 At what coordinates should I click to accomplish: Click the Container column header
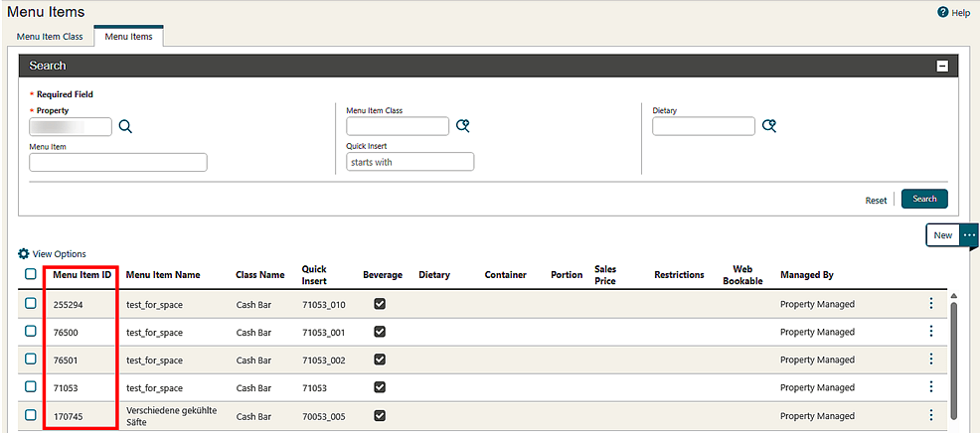(x=506, y=275)
